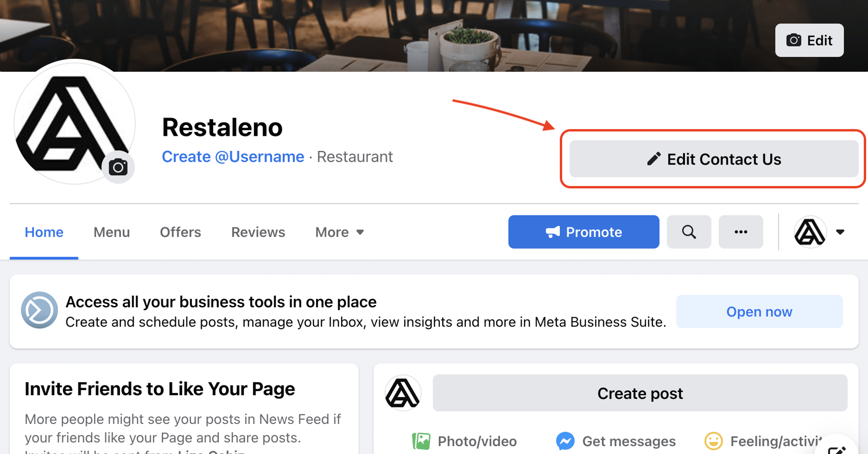Screen dimensions: 868x454
Task: Switch to the Menu tab
Action: tap(111, 232)
